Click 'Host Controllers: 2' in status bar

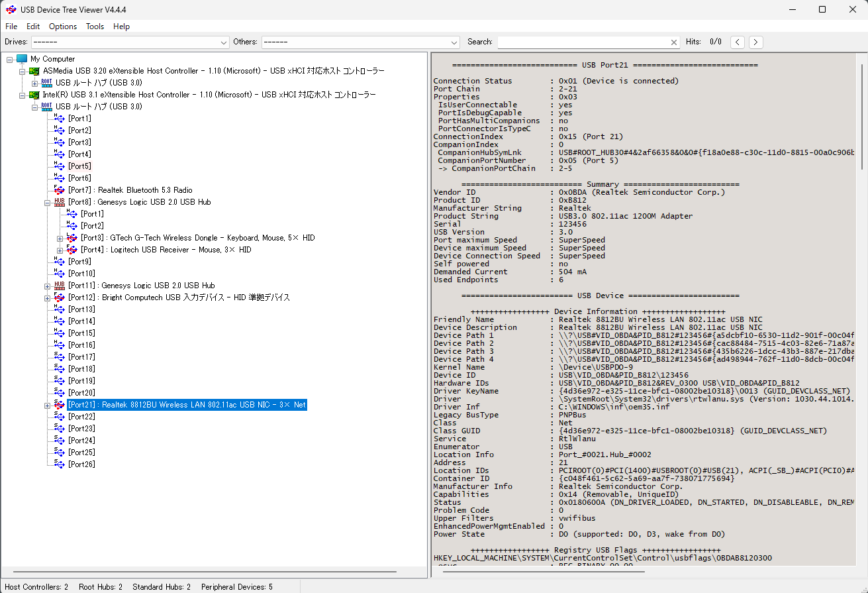36,587
